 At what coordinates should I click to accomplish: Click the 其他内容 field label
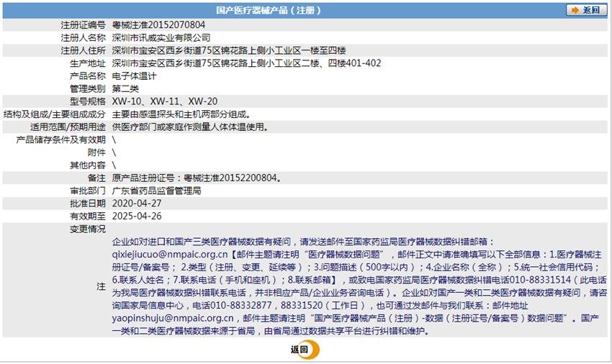point(88,165)
